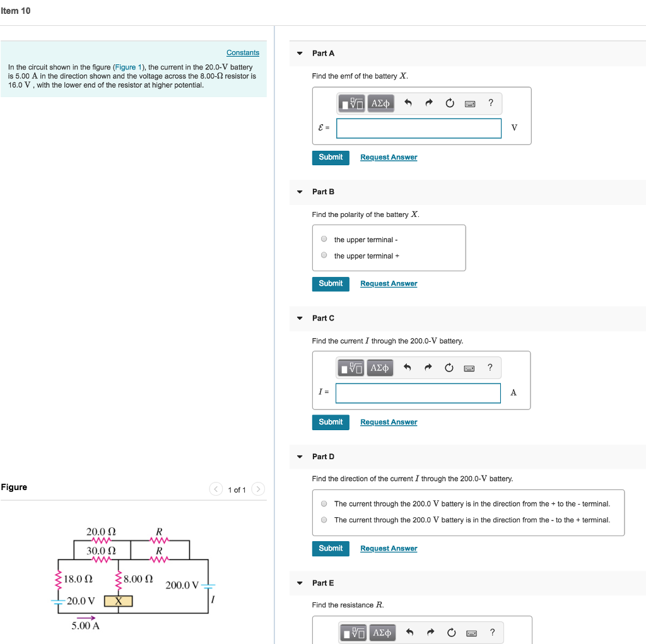Show keyboard shortcuts in Part A toolbar
Viewport: 646px width, 644px height.
[x=470, y=103]
